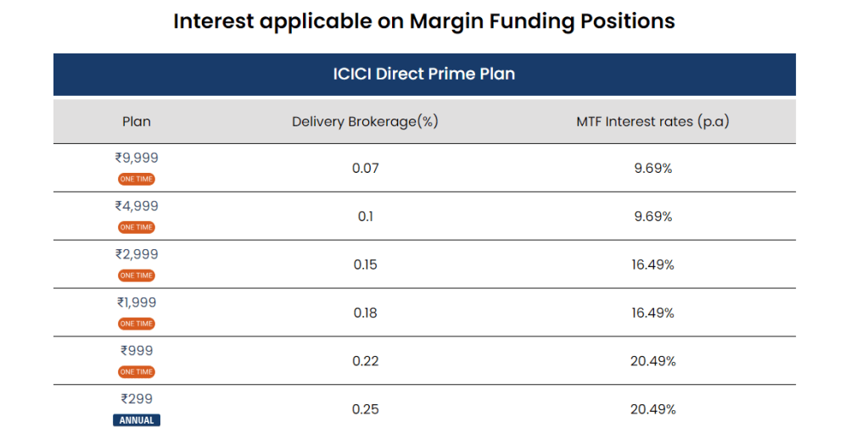This screenshot has height=428, width=868.
Task: Click the MTF Interest rates (p.a) header
Action: (652, 121)
